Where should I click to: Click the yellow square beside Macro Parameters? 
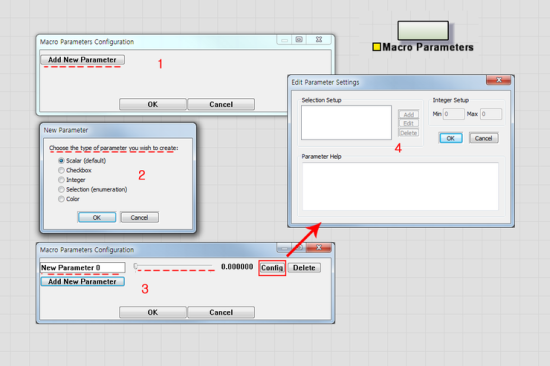tap(376, 47)
